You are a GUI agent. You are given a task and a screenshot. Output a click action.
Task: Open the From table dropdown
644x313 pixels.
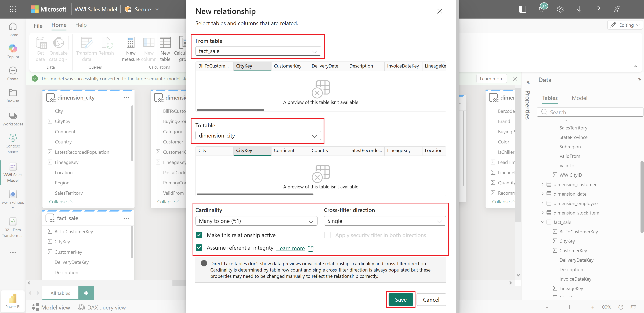[x=258, y=51]
